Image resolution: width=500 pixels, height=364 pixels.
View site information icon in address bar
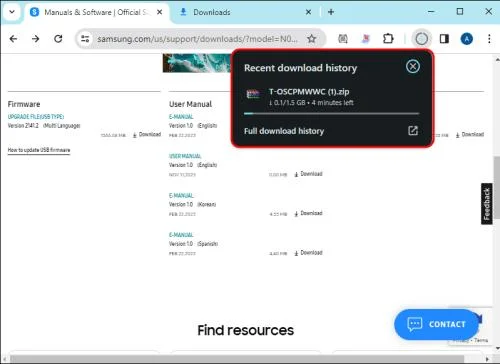(85, 39)
